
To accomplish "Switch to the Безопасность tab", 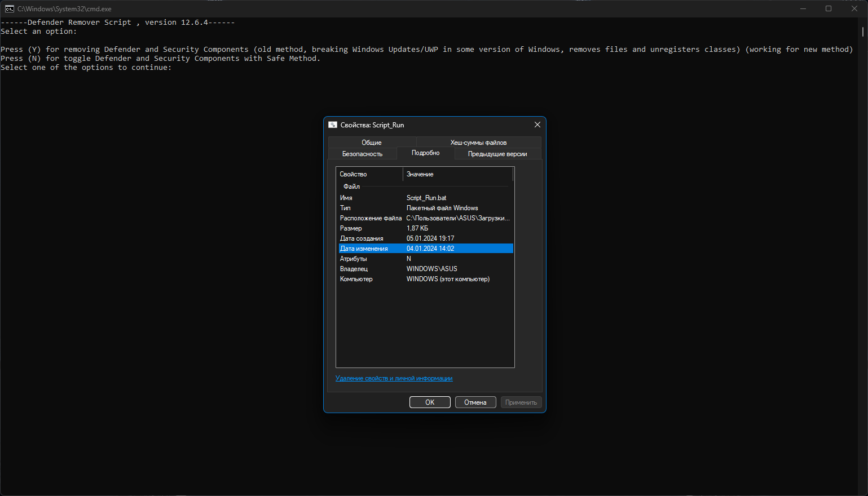I will click(362, 154).
